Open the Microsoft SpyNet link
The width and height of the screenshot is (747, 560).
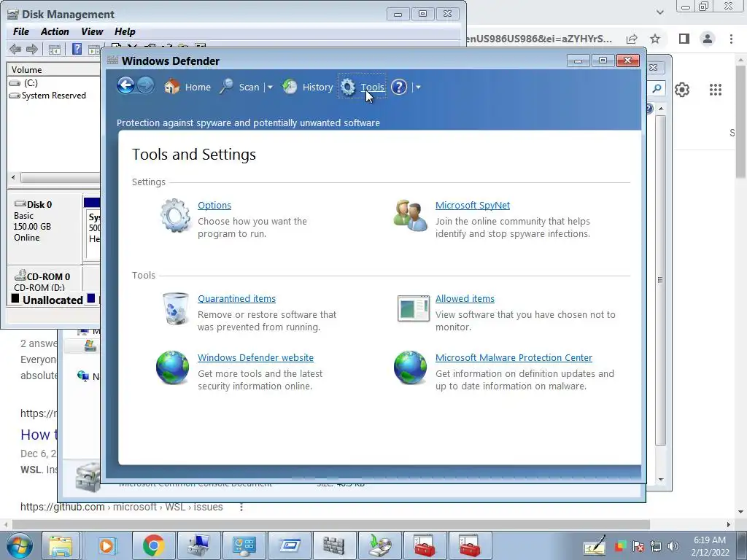473,205
